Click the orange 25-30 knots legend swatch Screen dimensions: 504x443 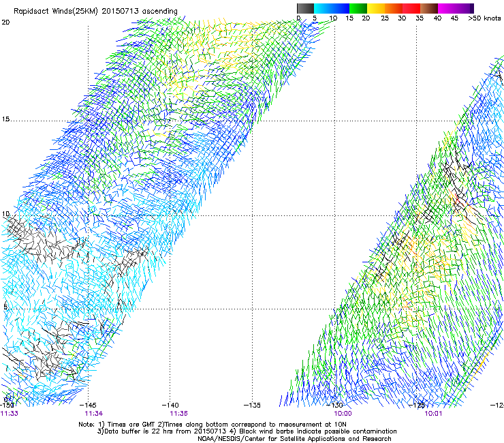[x=394, y=8]
